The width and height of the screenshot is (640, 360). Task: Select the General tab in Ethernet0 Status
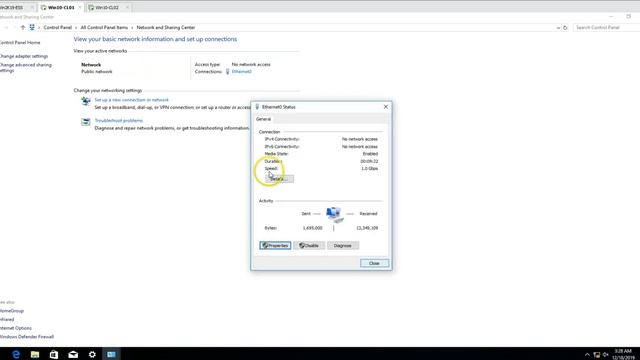(264, 119)
